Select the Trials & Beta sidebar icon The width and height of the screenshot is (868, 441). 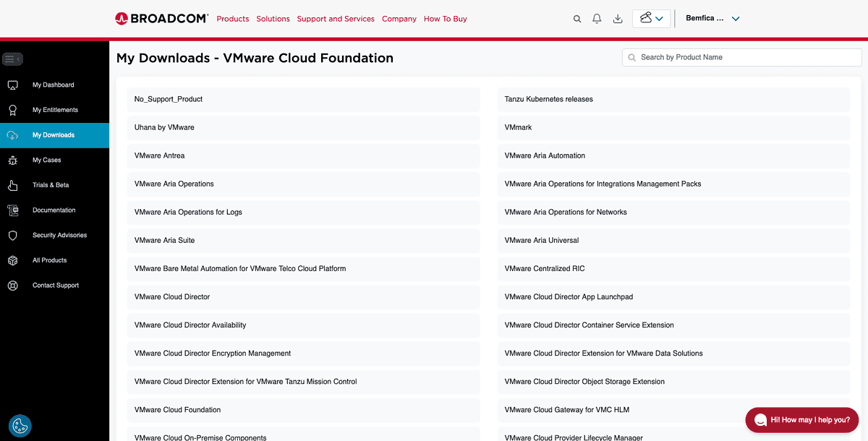(x=12, y=184)
